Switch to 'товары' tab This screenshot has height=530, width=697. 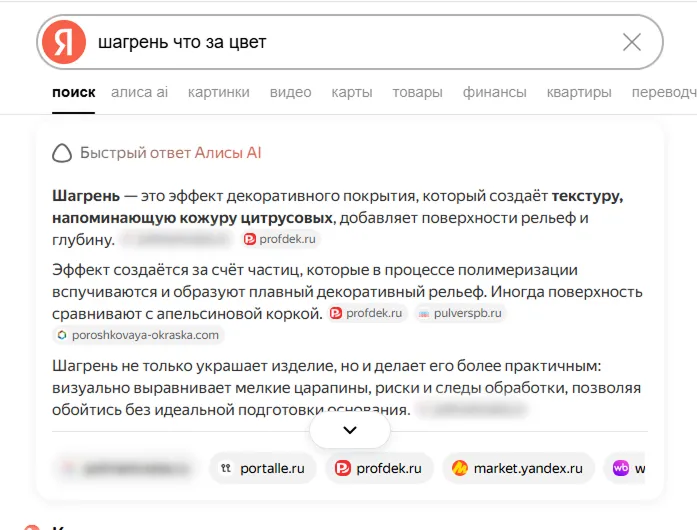tap(417, 92)
